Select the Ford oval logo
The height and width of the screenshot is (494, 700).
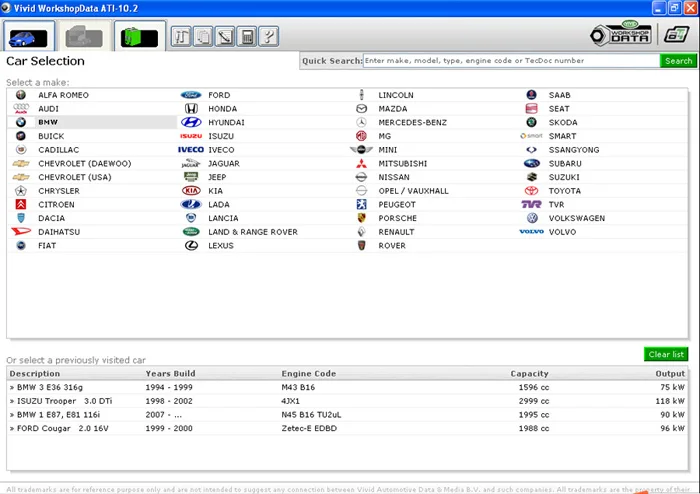tap(191, 95)
